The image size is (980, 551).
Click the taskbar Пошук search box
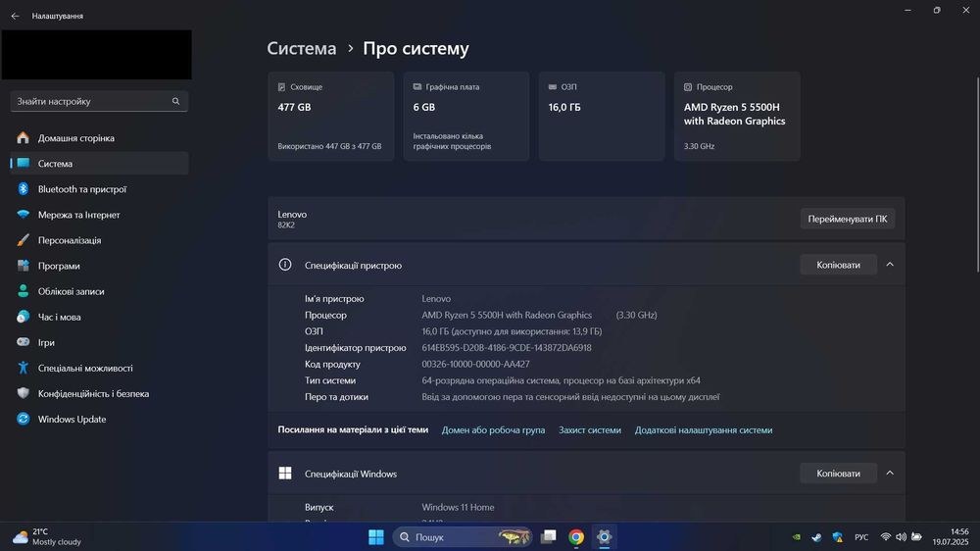[463, 536]
